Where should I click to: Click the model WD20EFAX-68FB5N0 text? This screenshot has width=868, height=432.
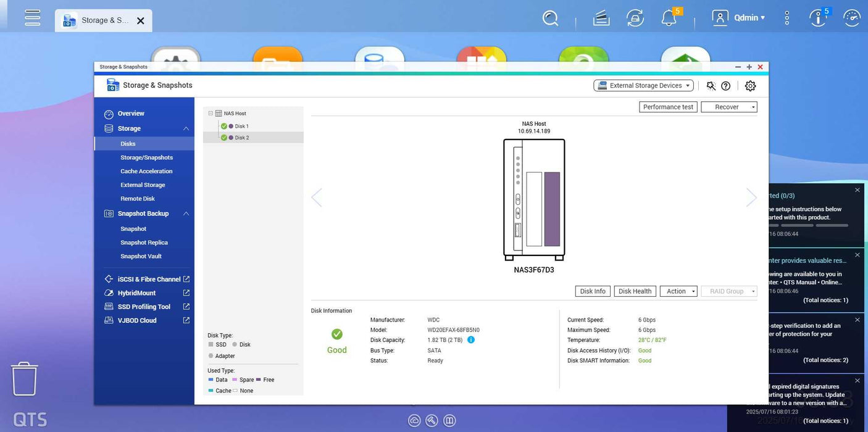click(453, 330)
